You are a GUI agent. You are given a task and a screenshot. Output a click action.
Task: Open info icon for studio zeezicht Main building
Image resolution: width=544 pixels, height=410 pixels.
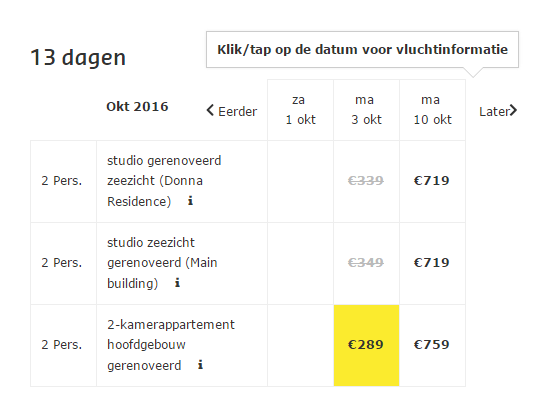tap(177, 283)
